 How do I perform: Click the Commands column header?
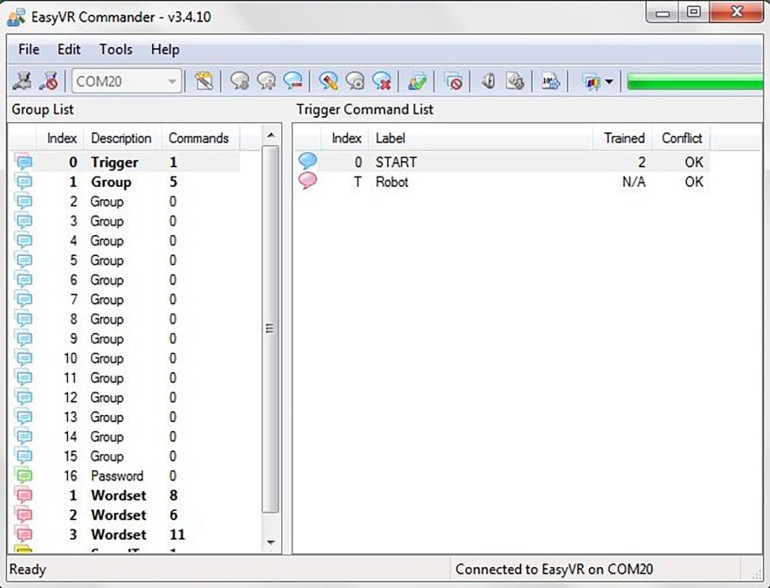200,138
